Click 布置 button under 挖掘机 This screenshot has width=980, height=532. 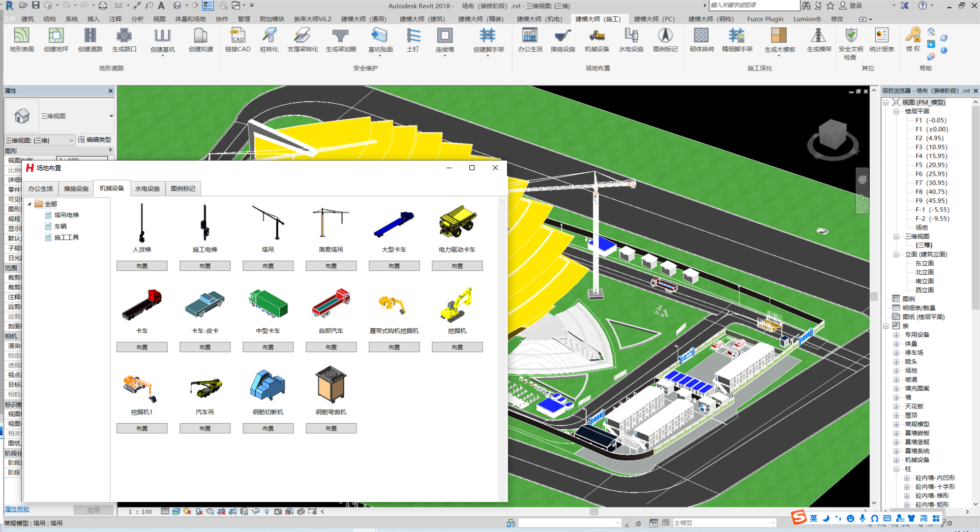coord(457,347)
